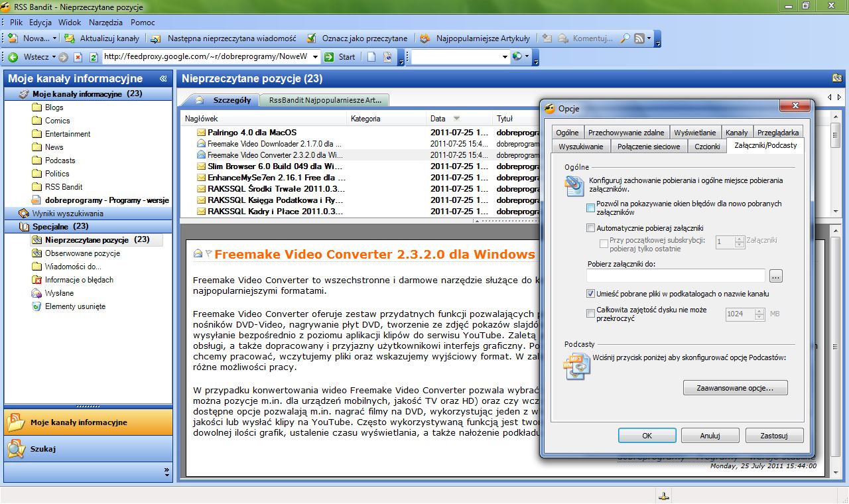Screen dimensions: 849x504
Task: Click the Wyniki wyszukiwania search results icon
Action: [x=25, y=214]
